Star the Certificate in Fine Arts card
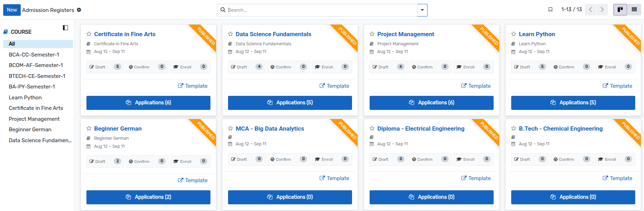644x211 pixels. (89, 34)
